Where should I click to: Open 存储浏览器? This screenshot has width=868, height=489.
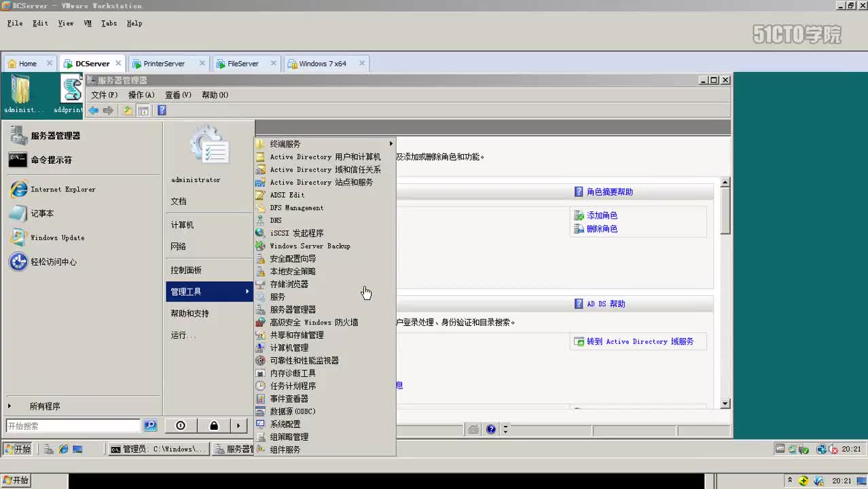(x=325, y=284)
